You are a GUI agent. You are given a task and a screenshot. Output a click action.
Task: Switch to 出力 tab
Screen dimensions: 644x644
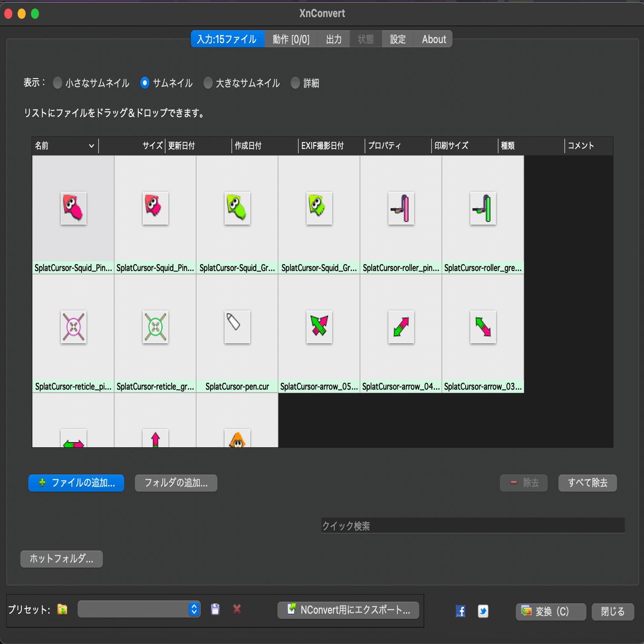click(334, 39)
